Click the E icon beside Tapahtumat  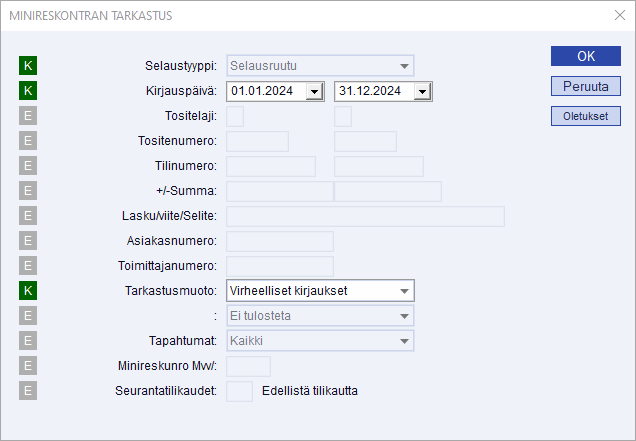[28, 341]
